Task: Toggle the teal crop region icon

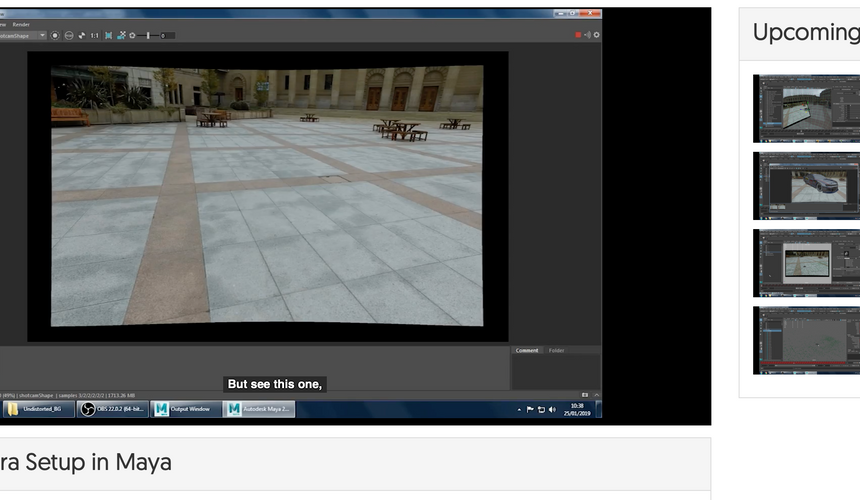Action: coord(109,36)
